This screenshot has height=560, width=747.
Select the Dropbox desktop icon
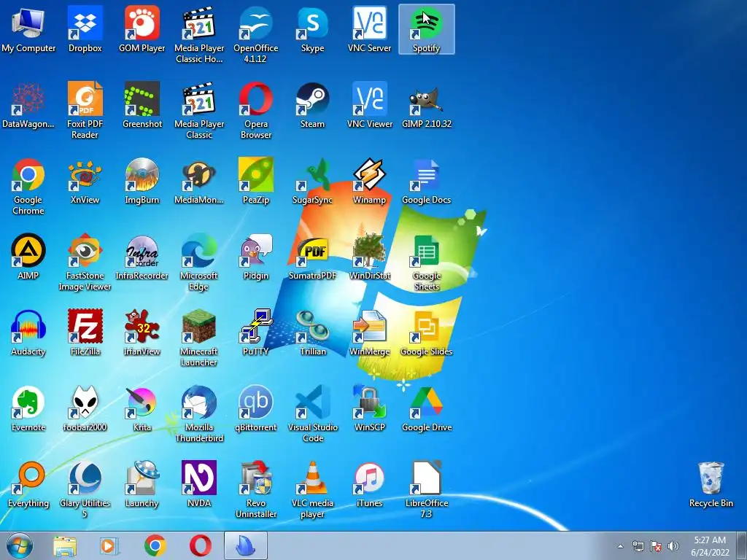(85, 29)
